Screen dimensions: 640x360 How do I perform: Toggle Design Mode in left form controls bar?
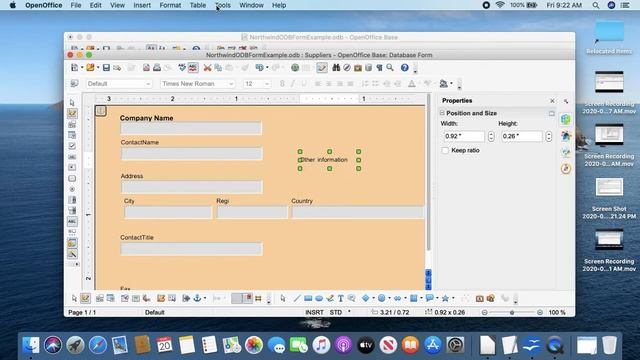tap(72, 113)
